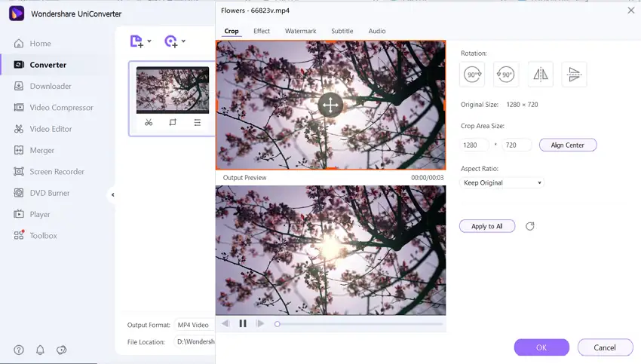
Task: Pause the video playback
Action: click(x=243, y=323)
